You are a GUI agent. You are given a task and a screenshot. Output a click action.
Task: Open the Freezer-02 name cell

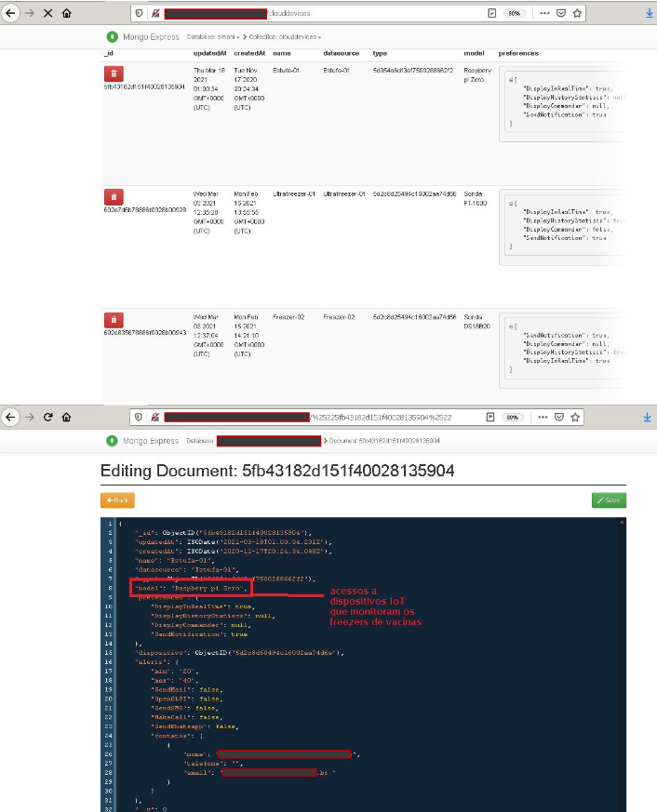[288, 317]
